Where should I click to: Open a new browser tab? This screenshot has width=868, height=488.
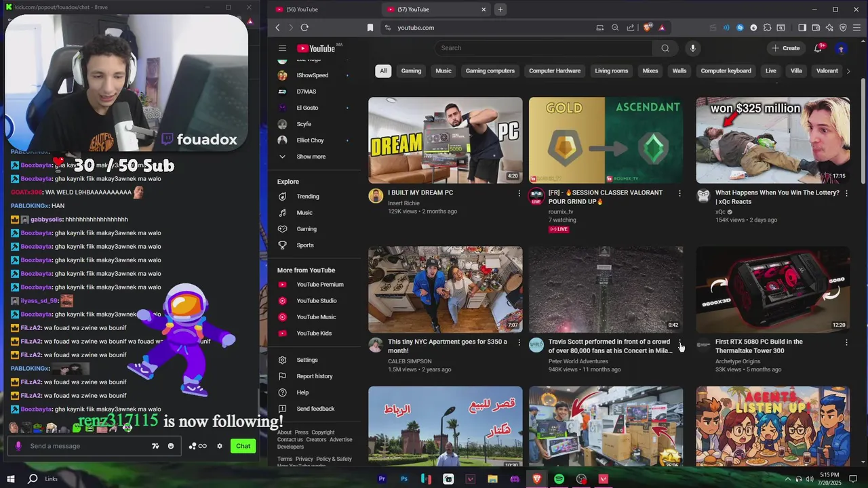[x=500, y=9]
